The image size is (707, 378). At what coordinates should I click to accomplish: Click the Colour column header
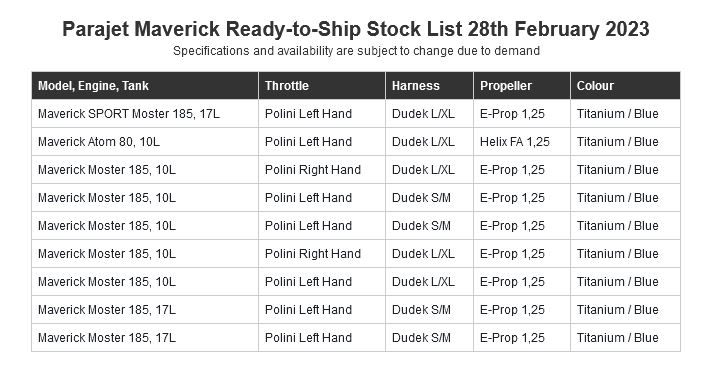tap(625, 86)
